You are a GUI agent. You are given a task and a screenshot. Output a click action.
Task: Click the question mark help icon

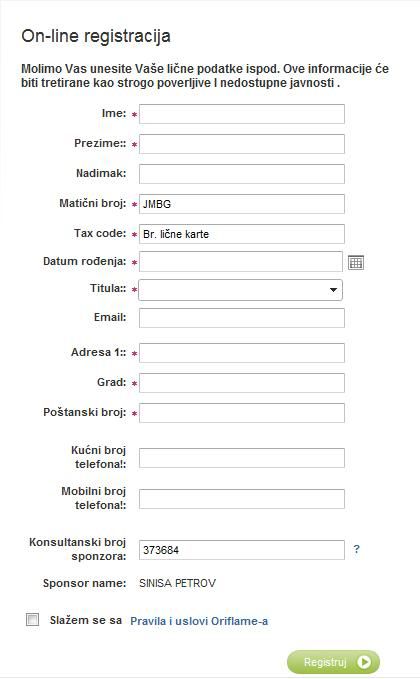coord(356,549)
